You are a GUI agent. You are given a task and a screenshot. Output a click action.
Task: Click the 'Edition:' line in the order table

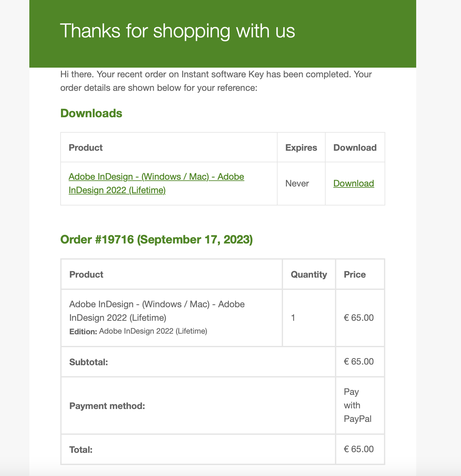pos(138,331)
